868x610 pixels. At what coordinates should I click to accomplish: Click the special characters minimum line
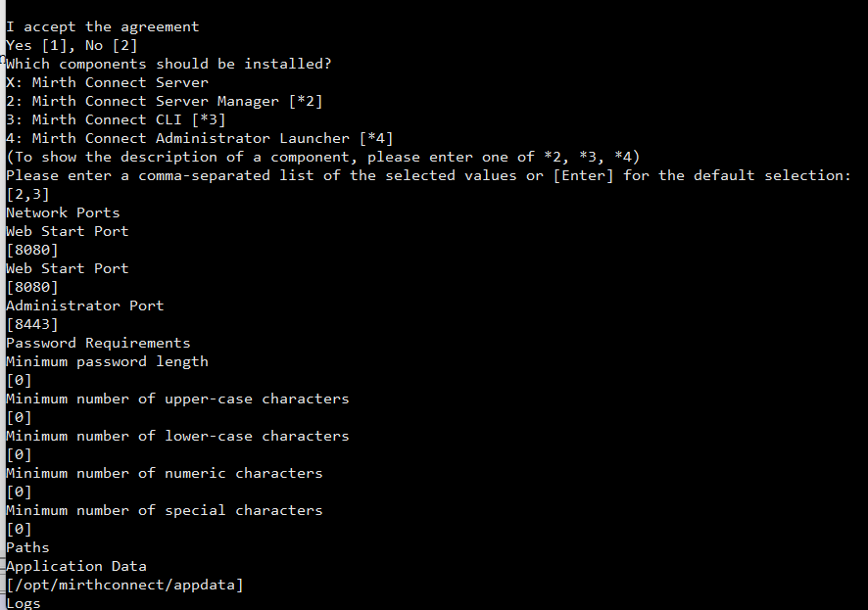click(164, 510)
